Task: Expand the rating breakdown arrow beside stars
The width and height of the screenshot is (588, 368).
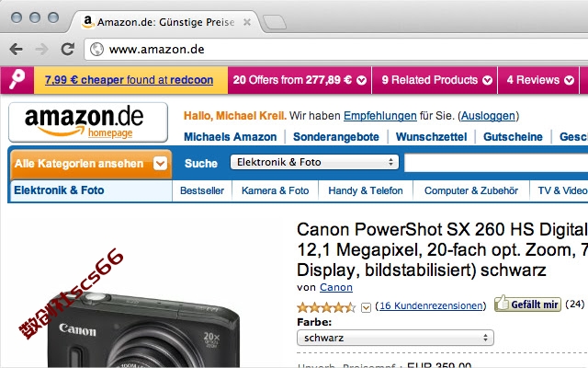Action: [366, 307]
